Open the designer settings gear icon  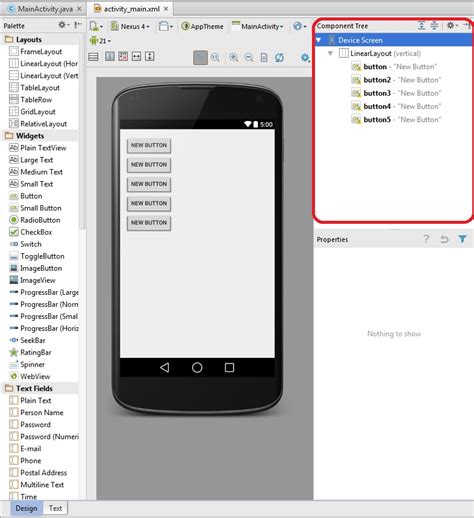(x=305, y=57)
